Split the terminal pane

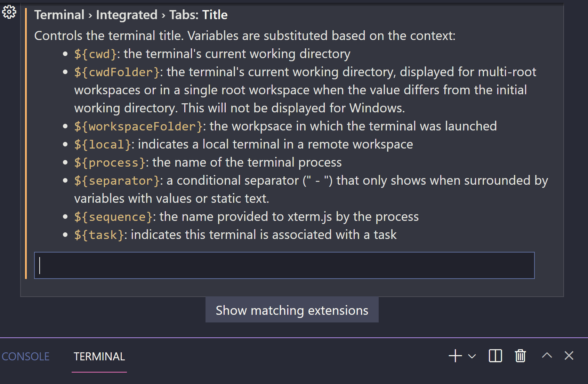[495, 356]
